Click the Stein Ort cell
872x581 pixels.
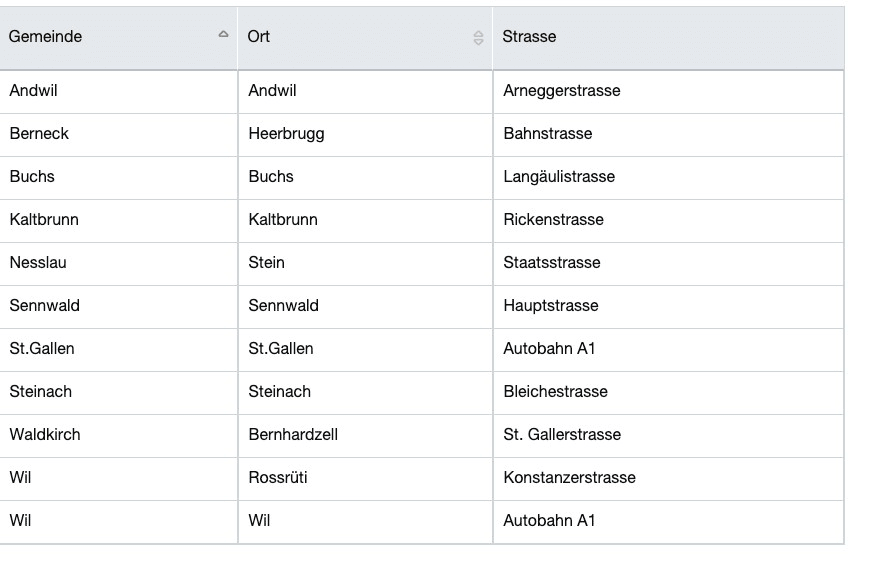tap(365, 264)
